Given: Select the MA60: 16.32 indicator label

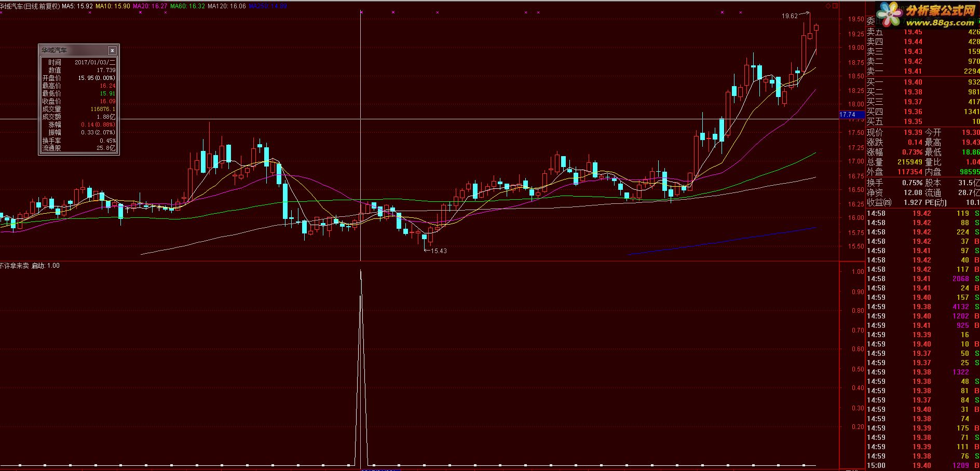Looking at the screenshot, I should click(x=187, y=6).
